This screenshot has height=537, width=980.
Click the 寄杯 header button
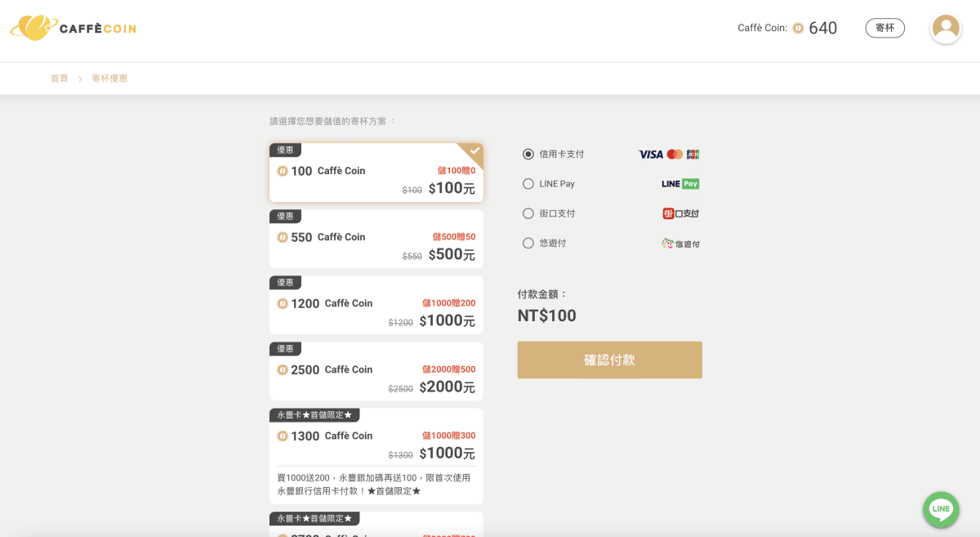point(885,28)
